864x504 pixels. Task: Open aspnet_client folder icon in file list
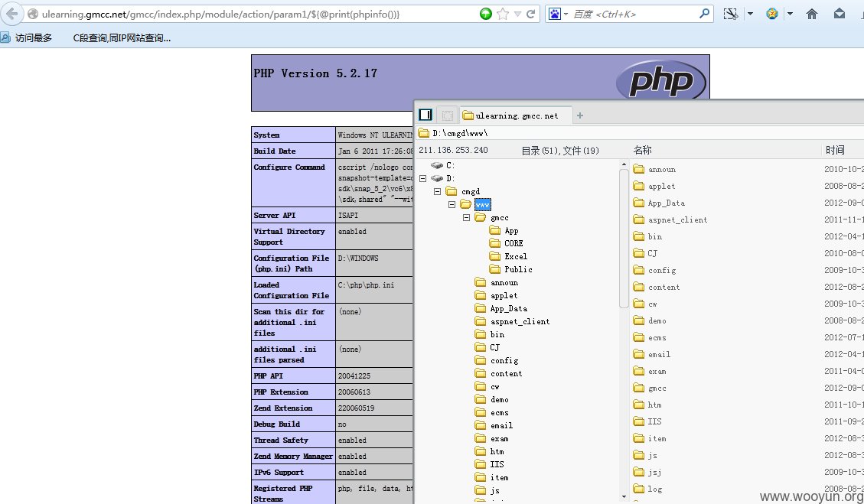coord(639,219)
